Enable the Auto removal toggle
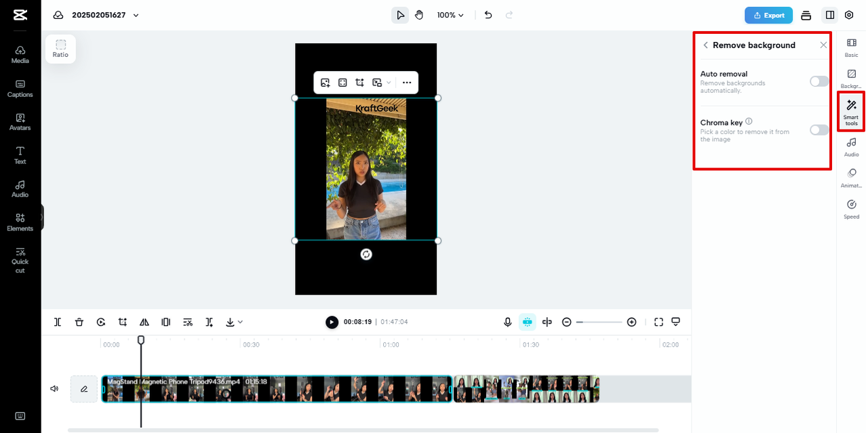 coord(819,81)
